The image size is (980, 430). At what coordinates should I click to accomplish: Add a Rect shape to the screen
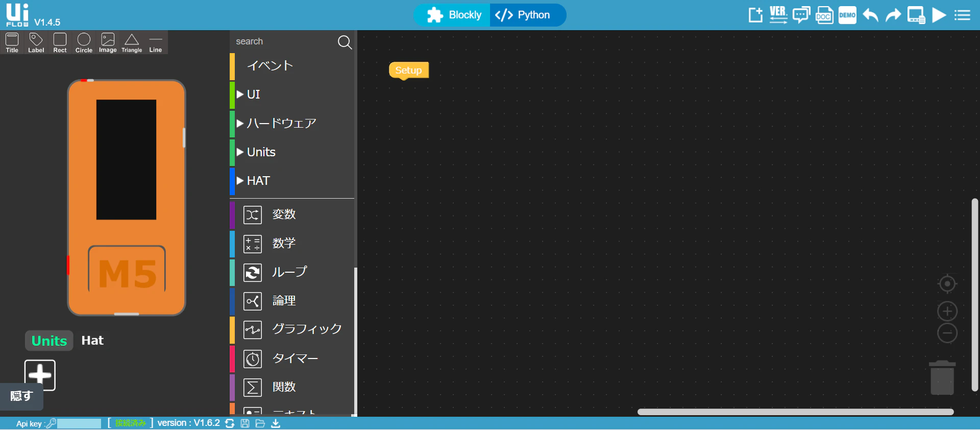[x=60, y=43]
